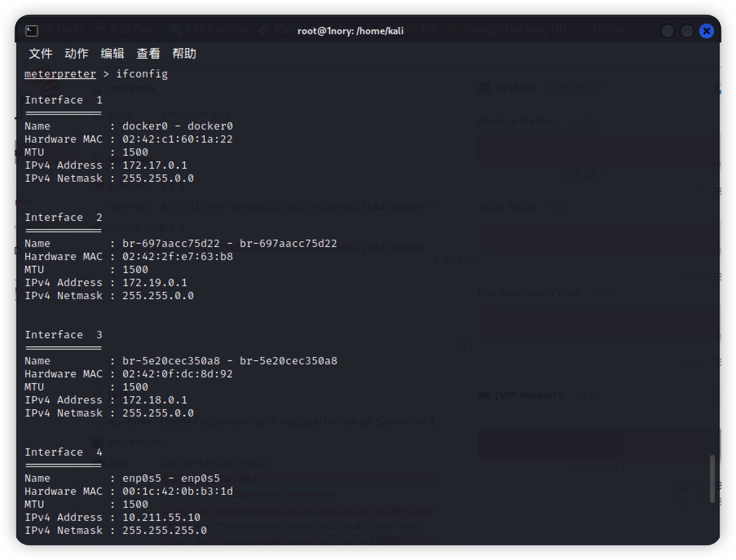736x560 pixels.
Task: Click the terminal icon in the title bar
Action: (31, 31)
